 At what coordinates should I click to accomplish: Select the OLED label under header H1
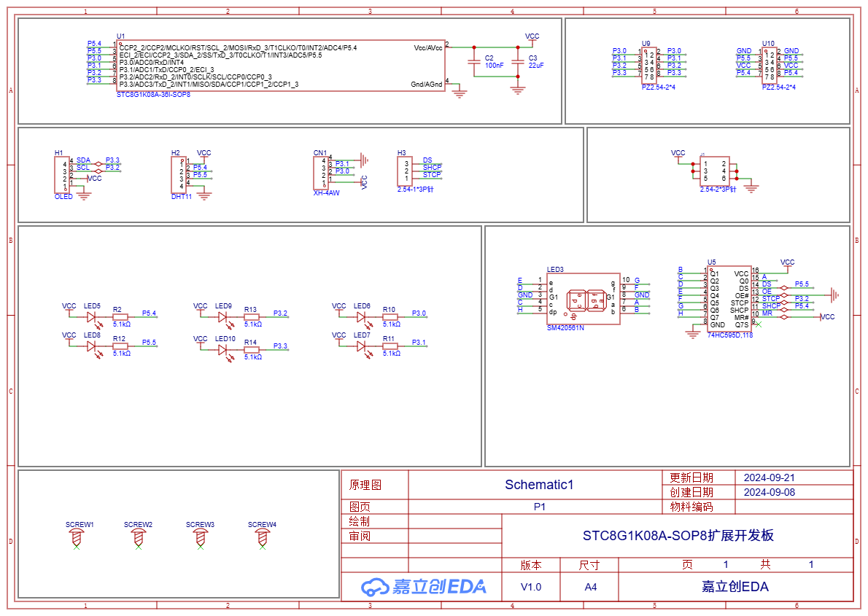(63, 197)
